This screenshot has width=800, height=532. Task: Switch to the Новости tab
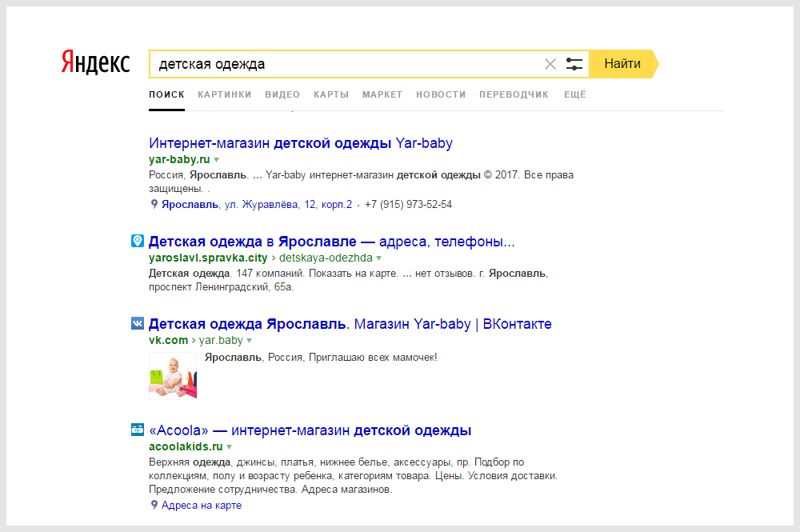click(441, 94)
